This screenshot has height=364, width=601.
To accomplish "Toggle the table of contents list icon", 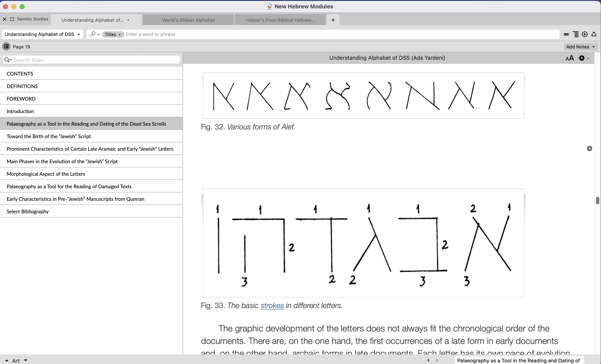I will [6, 46].
